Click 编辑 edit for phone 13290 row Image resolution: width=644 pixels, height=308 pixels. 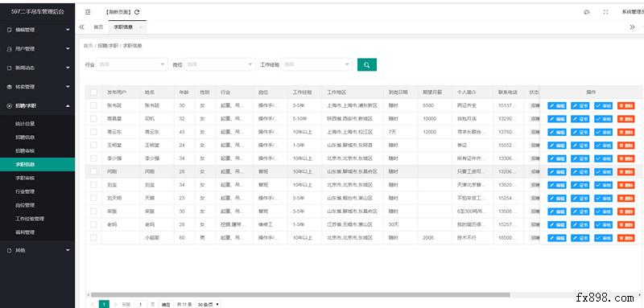pyautogui.click(x=556, y=119)
